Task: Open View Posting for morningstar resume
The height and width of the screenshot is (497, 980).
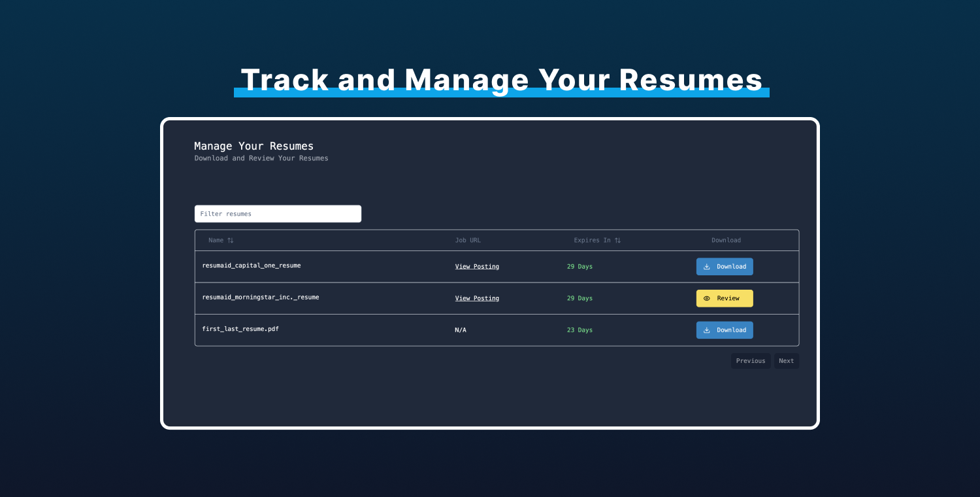Action: tap(477, 298)
